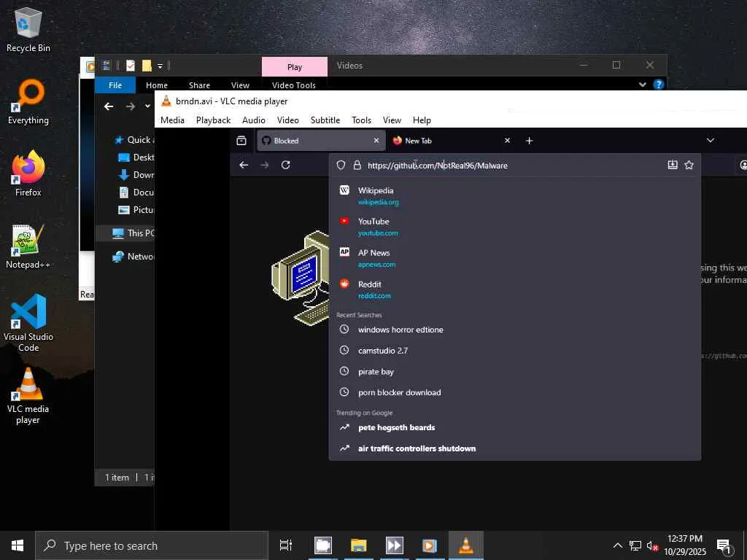747x560 pixels.
Task: Open Notepad++ desktop shortcut
Action: [28, 246]
